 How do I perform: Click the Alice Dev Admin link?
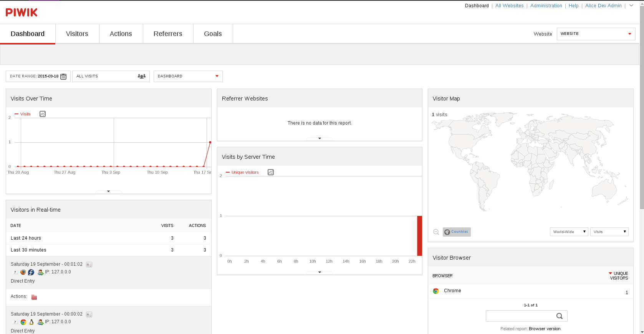[603, 6]
